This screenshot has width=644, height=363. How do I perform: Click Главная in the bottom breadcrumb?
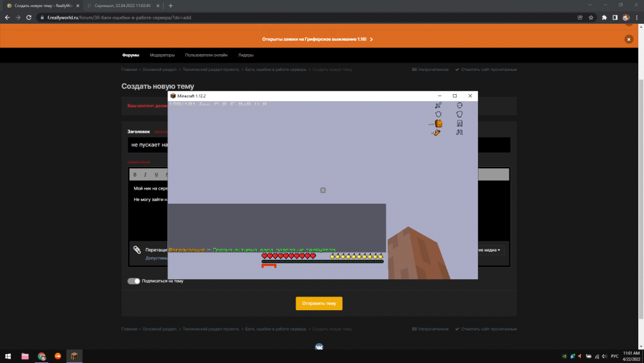point(129,329)
